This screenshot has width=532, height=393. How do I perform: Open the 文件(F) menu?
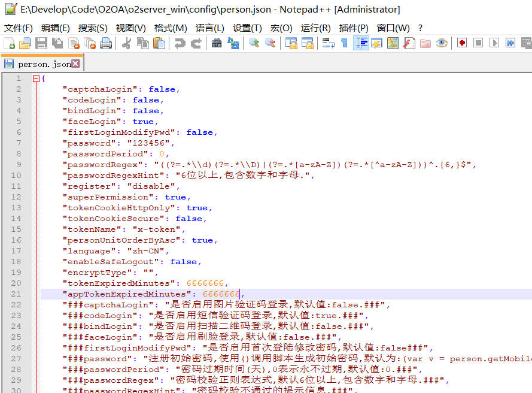pos(19,28)
